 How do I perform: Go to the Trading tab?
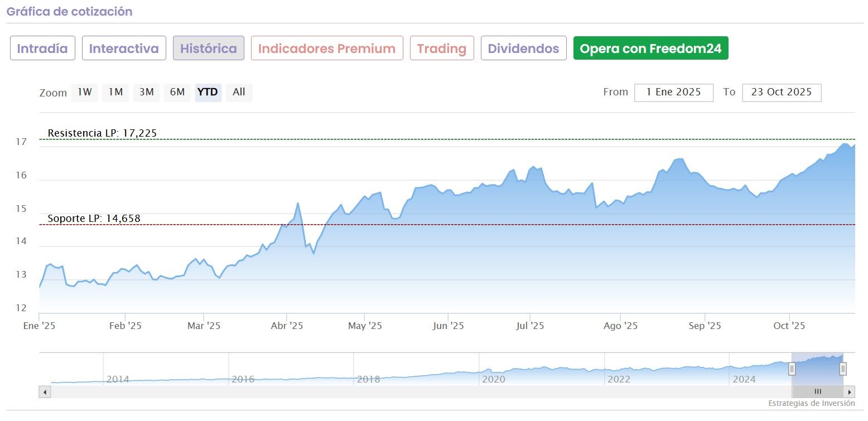442,49
